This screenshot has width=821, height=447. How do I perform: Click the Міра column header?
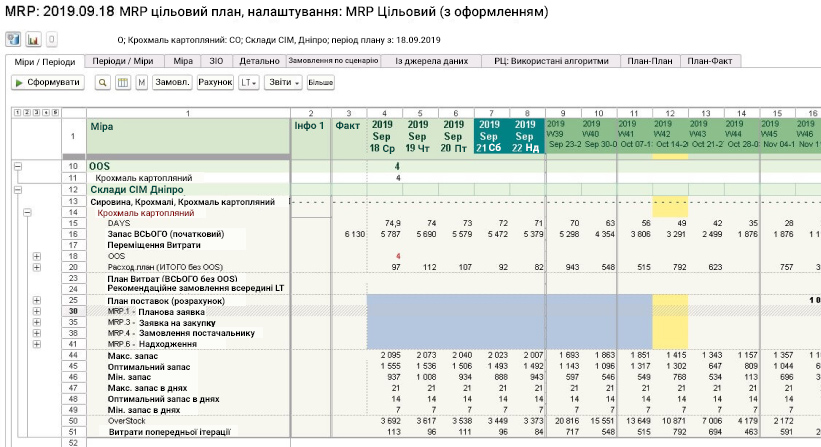[x=188, y=136]
